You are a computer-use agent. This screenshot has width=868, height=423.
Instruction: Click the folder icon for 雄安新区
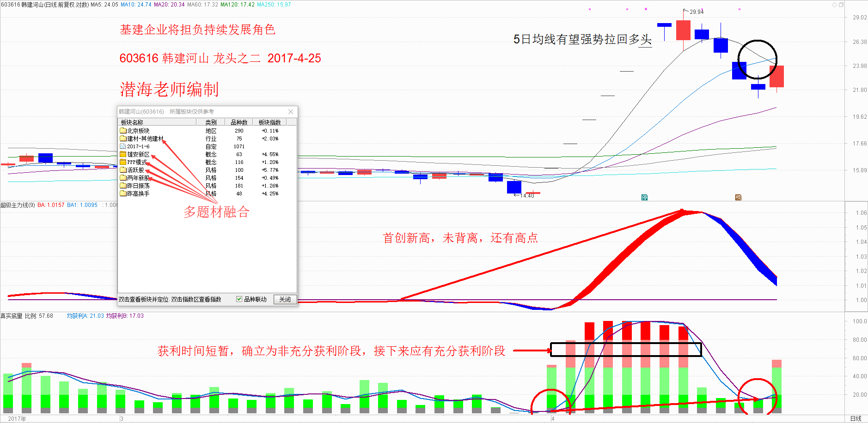[x=123, y=154]
